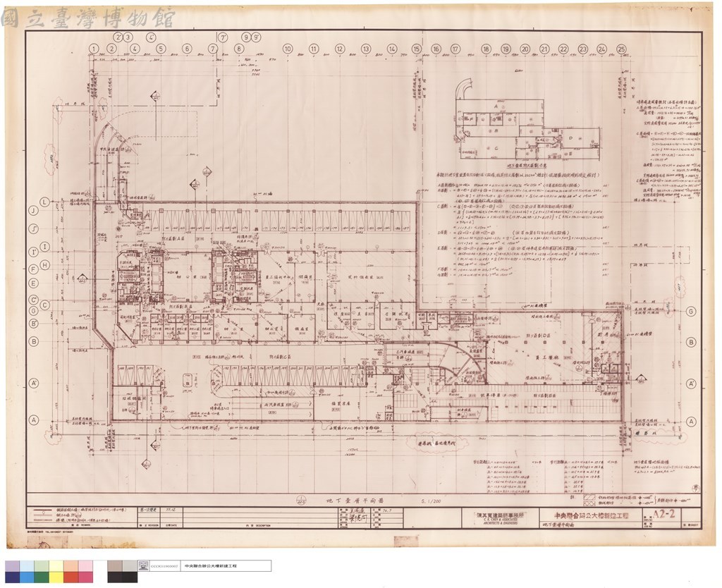Screen dimensions: 722x588
Task: Select the yellow color calibration swatch
Action: pos(56,577)
